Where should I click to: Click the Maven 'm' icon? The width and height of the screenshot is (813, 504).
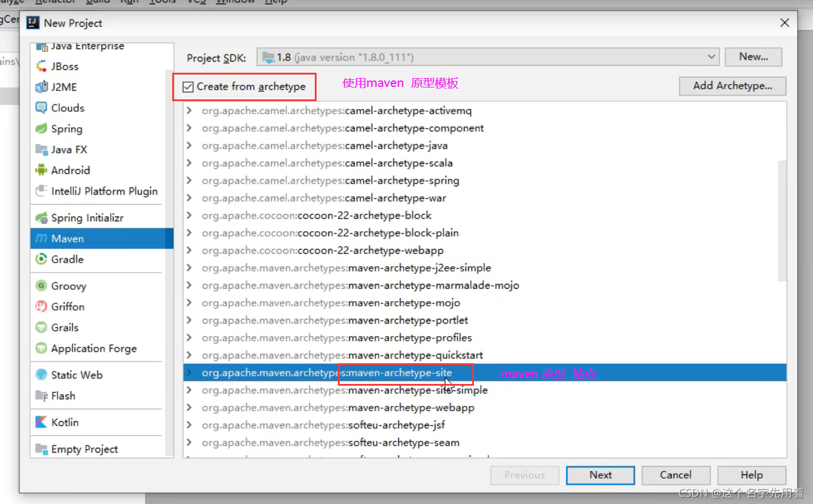click(41, 238)
